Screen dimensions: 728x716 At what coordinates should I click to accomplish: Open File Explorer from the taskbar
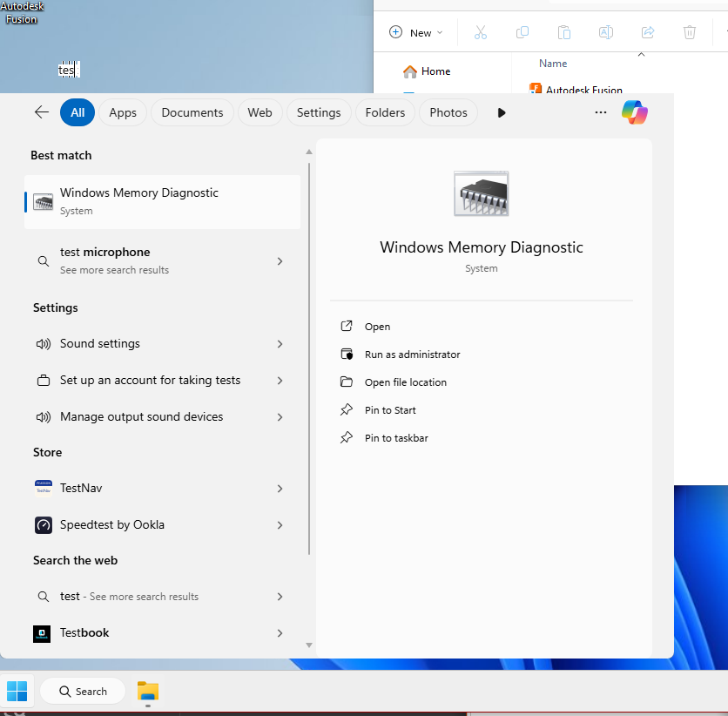pyautogui.click(x=148, y=692)
